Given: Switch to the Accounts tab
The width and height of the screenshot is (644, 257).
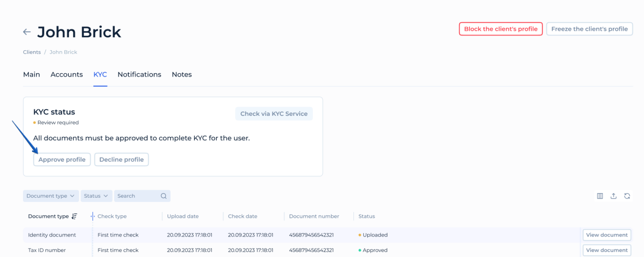Looking at the screenshot, I should (66, 74).
